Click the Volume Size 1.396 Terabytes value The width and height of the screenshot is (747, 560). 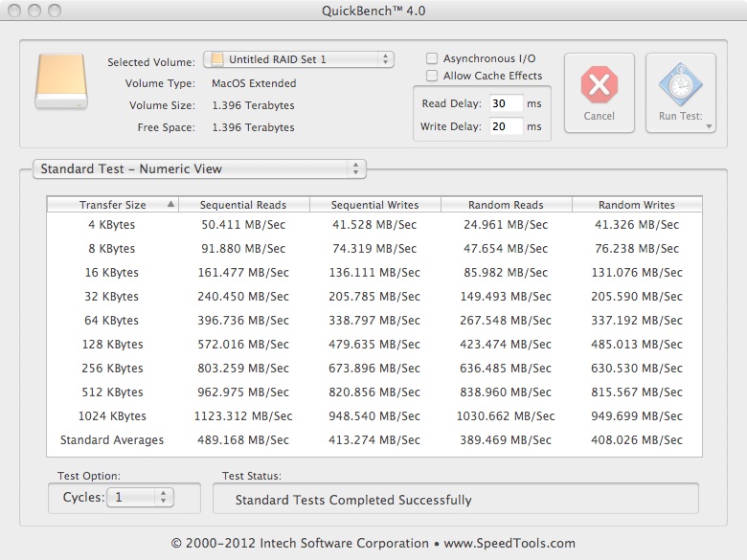[253, 105]
